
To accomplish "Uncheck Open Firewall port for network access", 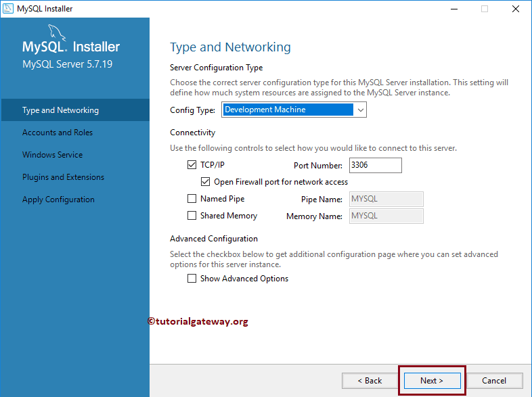I will tap(205, 182).
